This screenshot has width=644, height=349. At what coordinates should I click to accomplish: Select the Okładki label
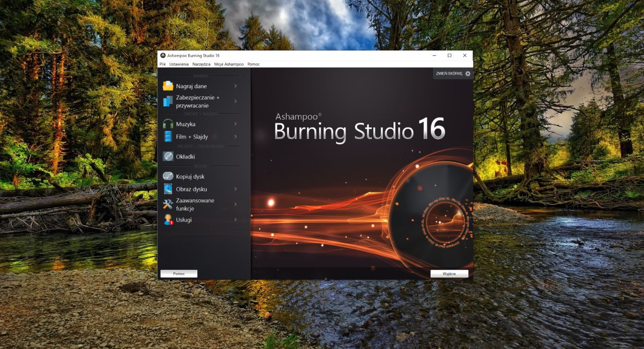click(186, 157)
